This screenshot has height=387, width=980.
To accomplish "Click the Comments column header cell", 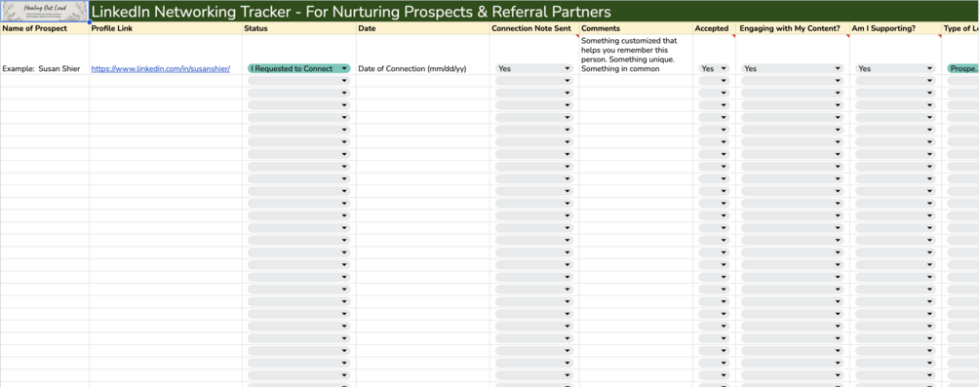I will (636, 28).
